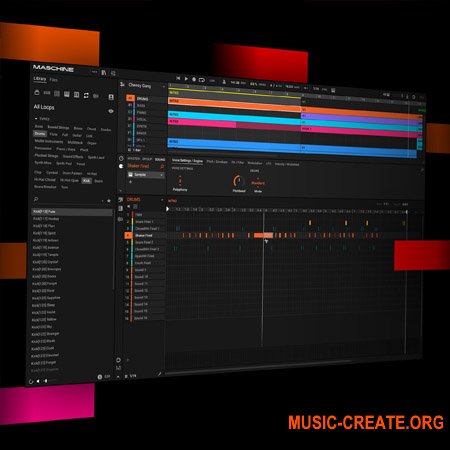Image resolution: width=450 pixels, height=450 pixels.
Task: Switch to the GROUP tab
Action: [x=147, y=159]
